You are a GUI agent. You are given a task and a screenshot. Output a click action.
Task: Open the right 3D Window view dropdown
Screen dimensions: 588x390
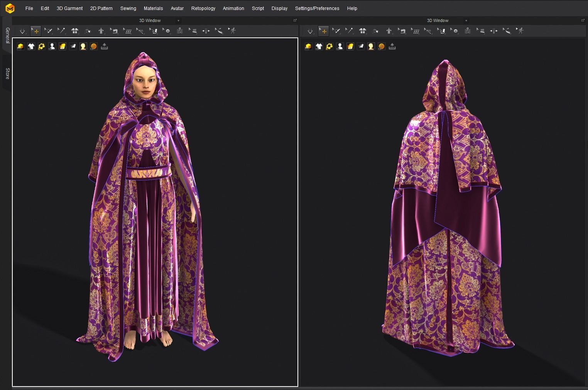[x=466, y=20]
